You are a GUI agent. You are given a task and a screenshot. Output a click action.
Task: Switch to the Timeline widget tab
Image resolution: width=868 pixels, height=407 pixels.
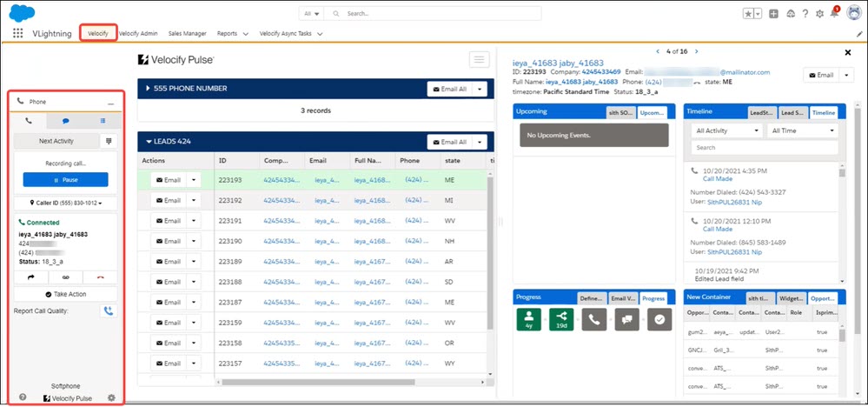pos(824,112)
